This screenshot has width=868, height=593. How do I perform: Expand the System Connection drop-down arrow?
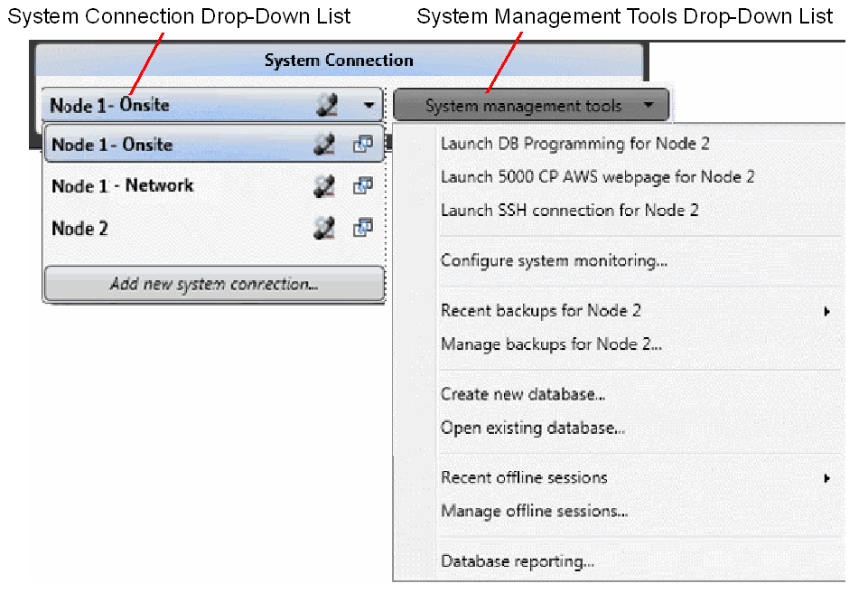tap(369, 105)
